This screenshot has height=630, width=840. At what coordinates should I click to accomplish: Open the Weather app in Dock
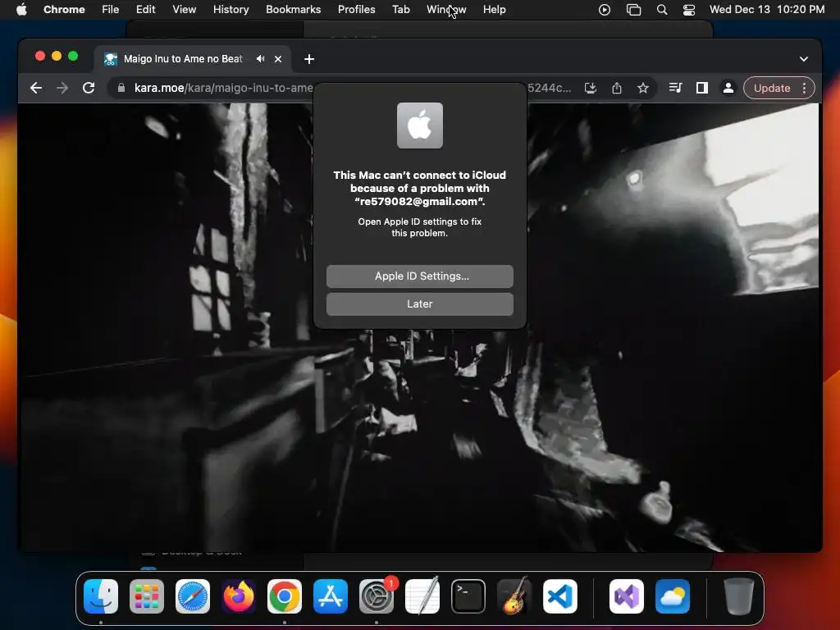coord(673,596)
